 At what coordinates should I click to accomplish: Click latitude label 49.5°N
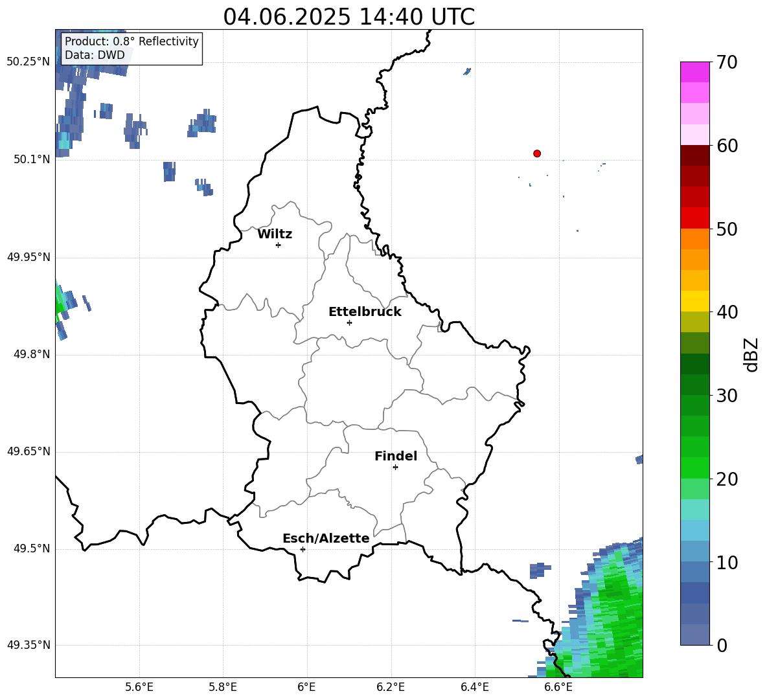[x=32, y=548]
